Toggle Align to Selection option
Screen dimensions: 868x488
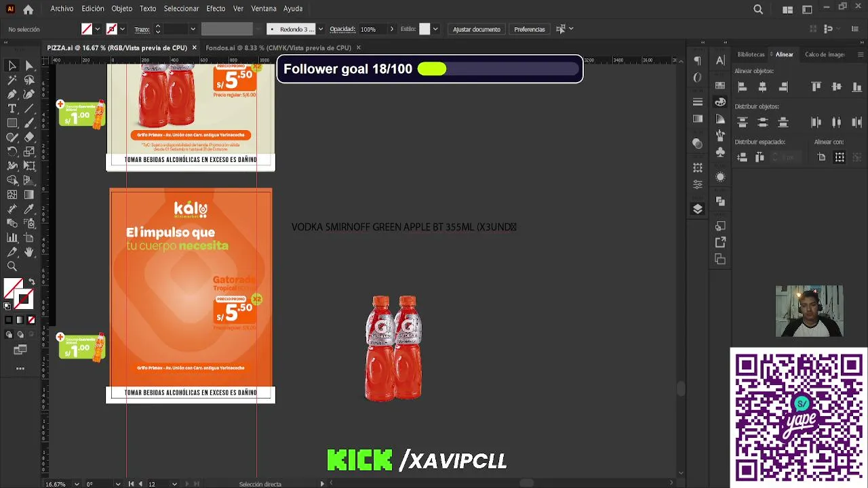coord(840,157)
